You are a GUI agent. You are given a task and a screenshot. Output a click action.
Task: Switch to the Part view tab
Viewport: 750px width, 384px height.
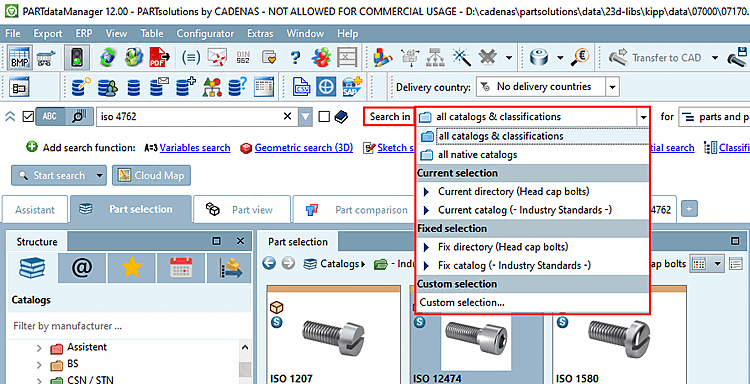(242, 209)
